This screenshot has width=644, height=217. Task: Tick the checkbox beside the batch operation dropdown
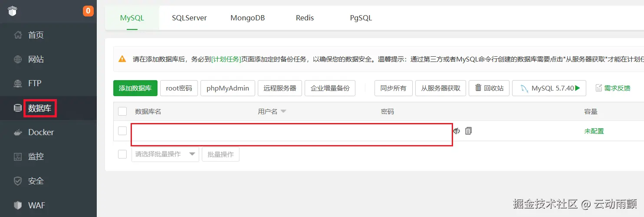(122, 154)
